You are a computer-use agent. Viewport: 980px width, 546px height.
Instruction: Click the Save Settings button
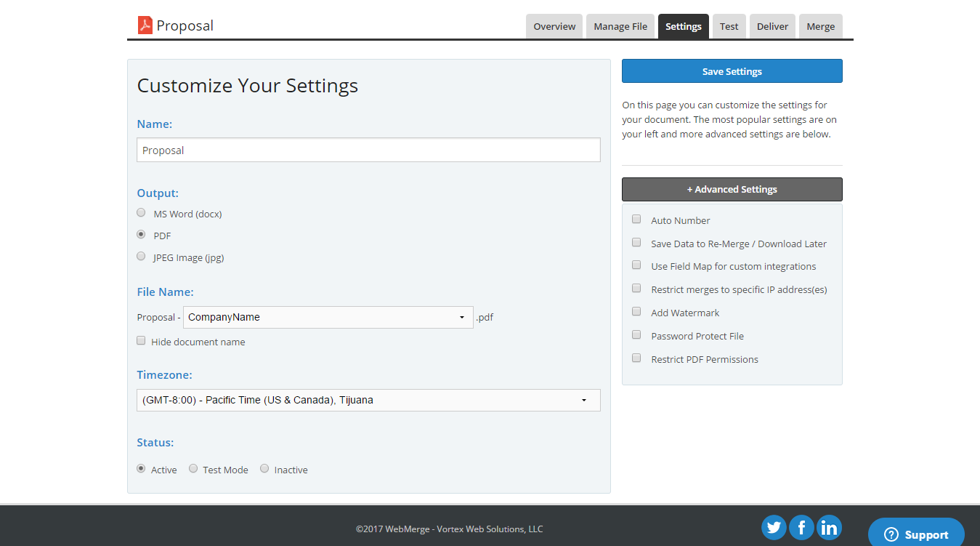(x=732, y=71)
